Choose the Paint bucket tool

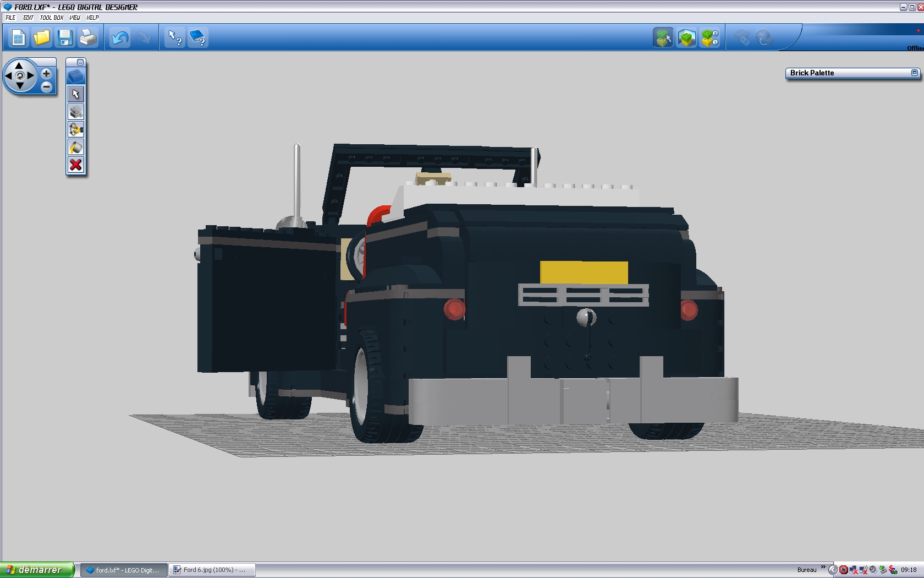pyautogui.click(x=76, y=147)
